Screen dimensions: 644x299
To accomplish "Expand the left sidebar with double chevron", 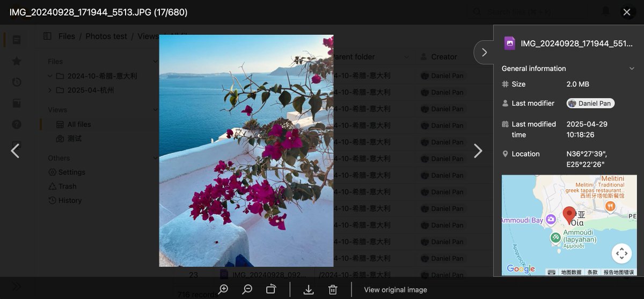I will [x=17, y=286].
